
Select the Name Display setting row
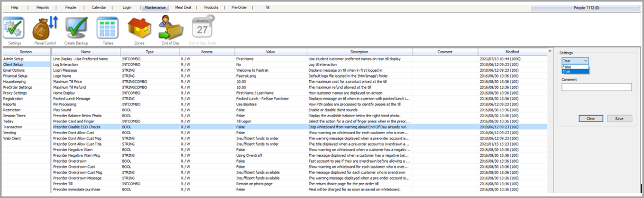point(299,93)
